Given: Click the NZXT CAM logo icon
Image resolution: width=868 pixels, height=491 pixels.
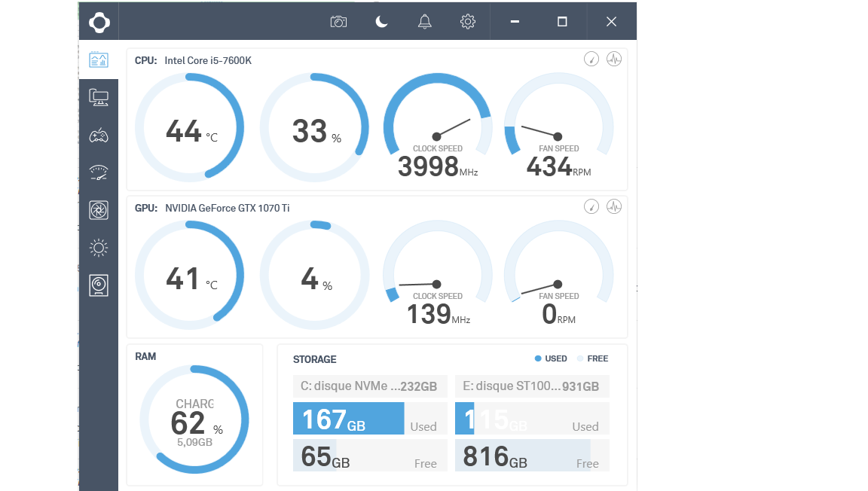Looking at the screenshot, I should click(99, 22).
